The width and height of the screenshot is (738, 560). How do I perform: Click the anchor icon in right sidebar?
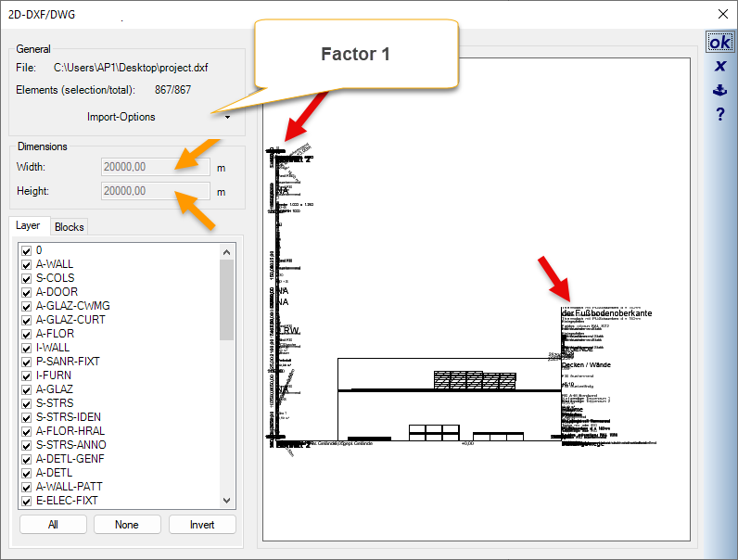[x=719, y=90]
